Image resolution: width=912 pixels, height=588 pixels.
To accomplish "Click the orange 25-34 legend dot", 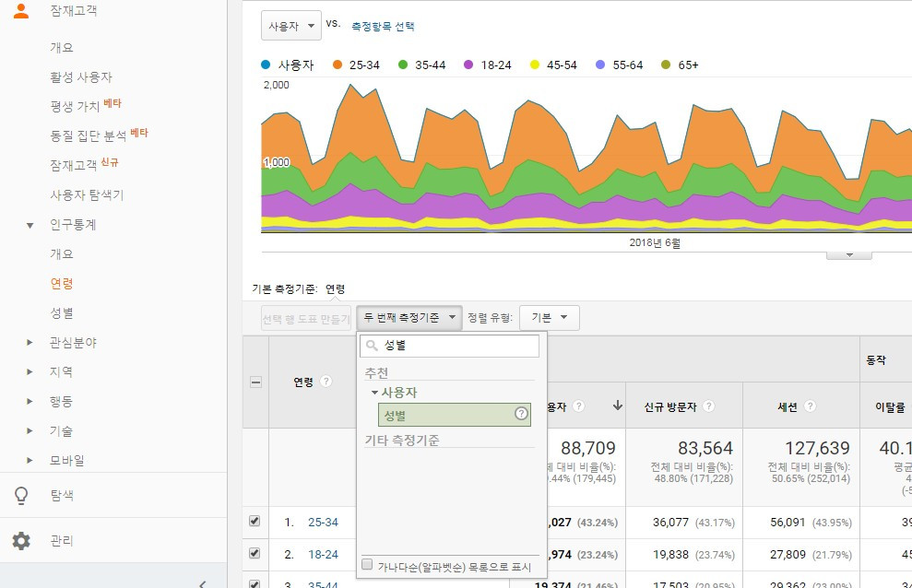I will pyautogui.click(x=338, y=65).
